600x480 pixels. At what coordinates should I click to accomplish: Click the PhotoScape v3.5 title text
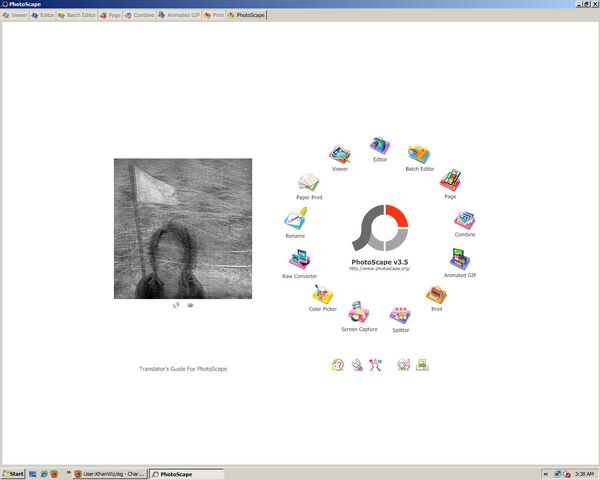pyautogui.click(x=380, y=262)
